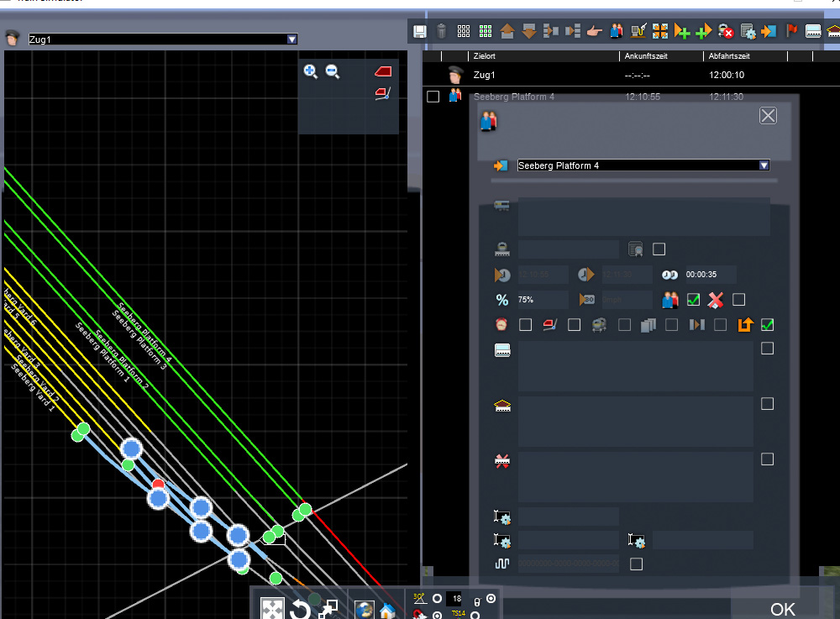840x619 pixels.
Task: Toggle checkbox right of crossed train area
Action: (x=767, y=459)
